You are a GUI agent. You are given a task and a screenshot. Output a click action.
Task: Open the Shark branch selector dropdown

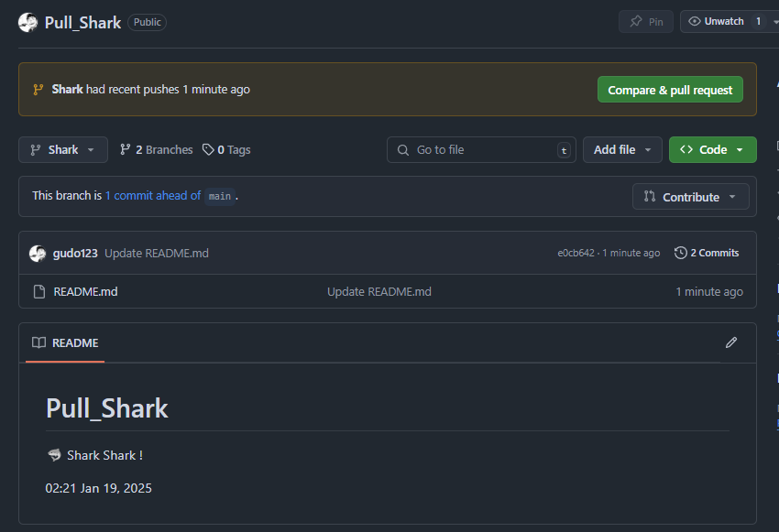(x=62, y=149)
